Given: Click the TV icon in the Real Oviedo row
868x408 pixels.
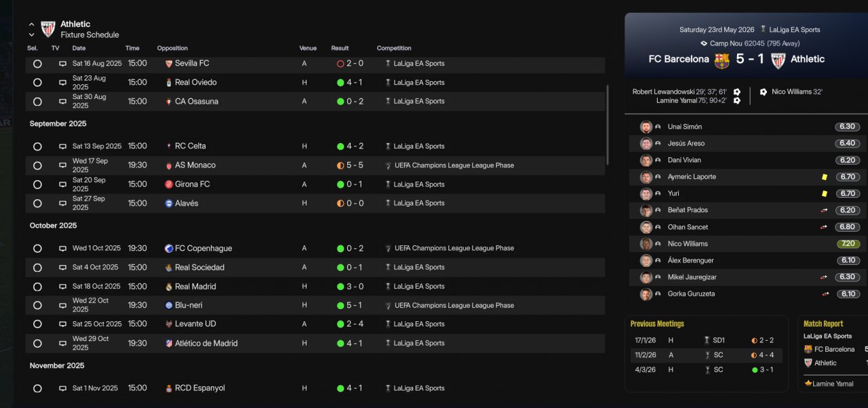Looking at the screenshot, I should (x=63, y=83).
